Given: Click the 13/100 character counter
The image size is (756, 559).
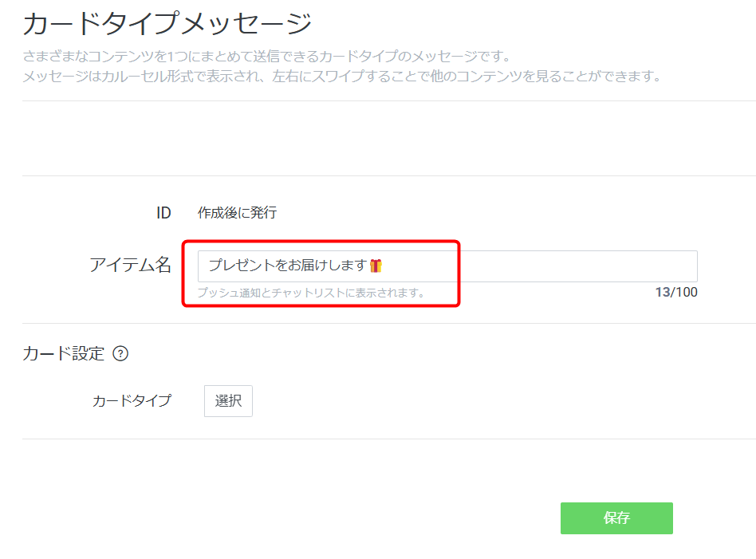Looking at the screenshot, I should click(676, 293).
